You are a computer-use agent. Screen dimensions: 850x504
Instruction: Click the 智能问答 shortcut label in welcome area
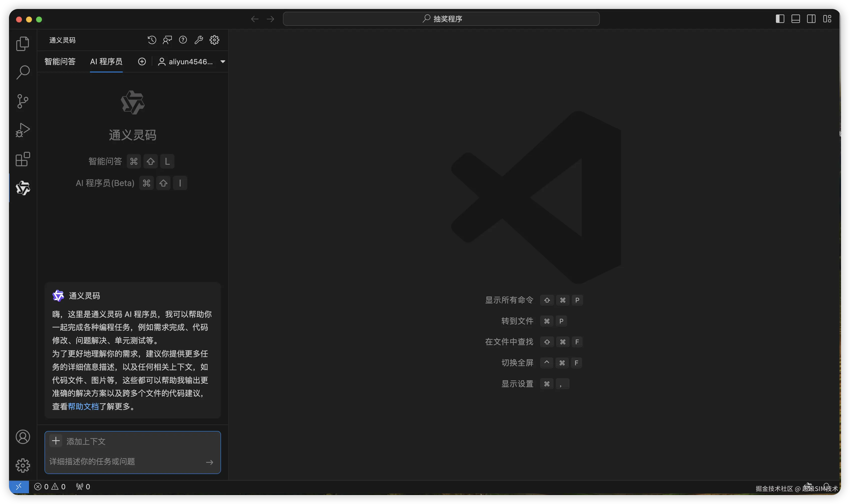tap(105, 161)
